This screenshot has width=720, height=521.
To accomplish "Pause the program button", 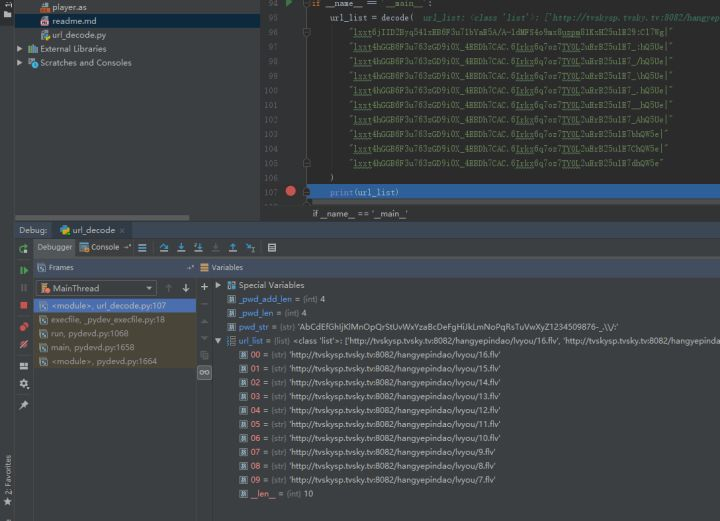I will coord(24,288).
